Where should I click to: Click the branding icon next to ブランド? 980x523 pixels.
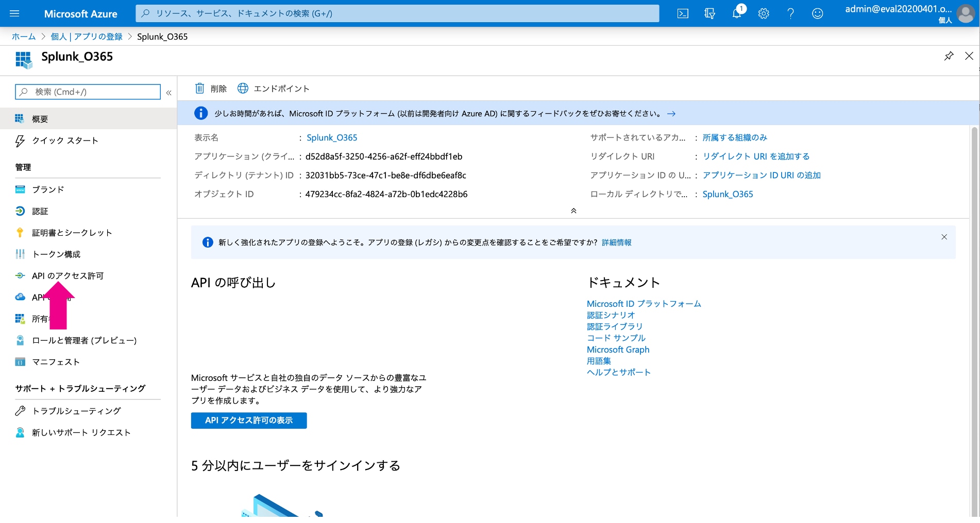(20, 189)
